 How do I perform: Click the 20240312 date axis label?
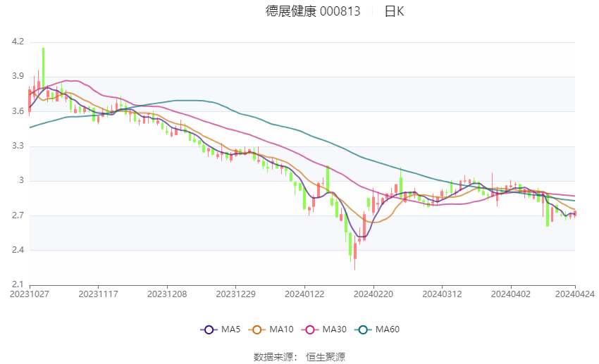(x=441, y=294)
